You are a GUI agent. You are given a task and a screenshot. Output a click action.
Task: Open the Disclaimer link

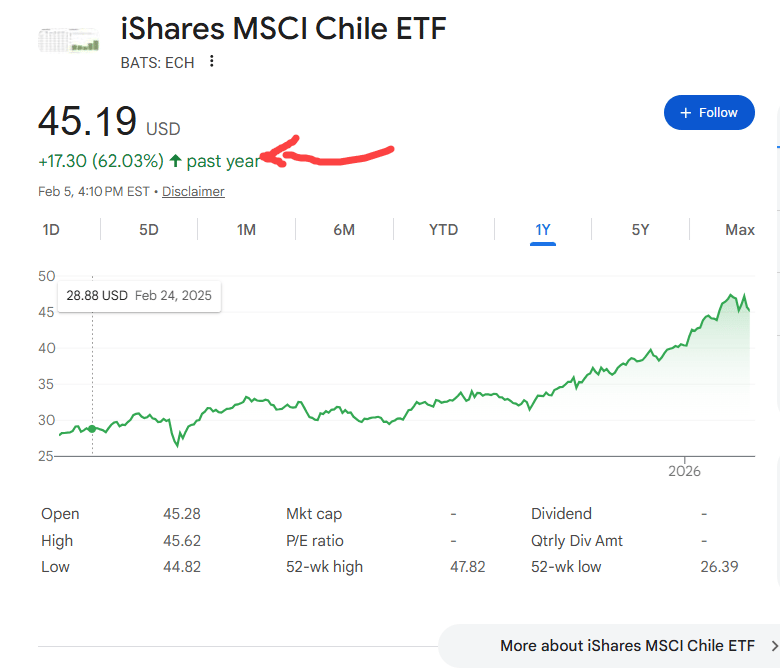[193, 191]
